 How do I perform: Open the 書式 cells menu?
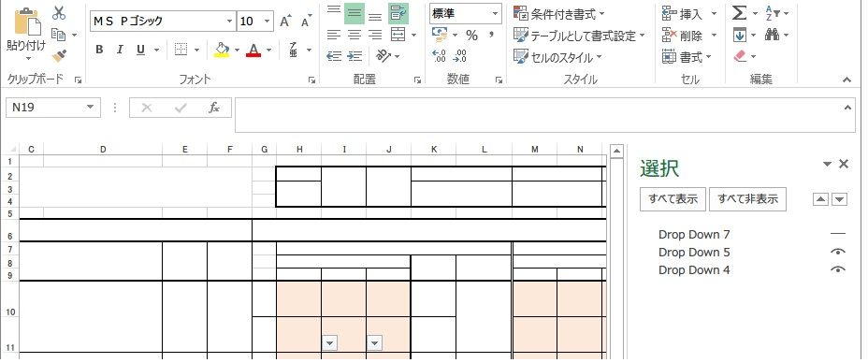[687, 57]
